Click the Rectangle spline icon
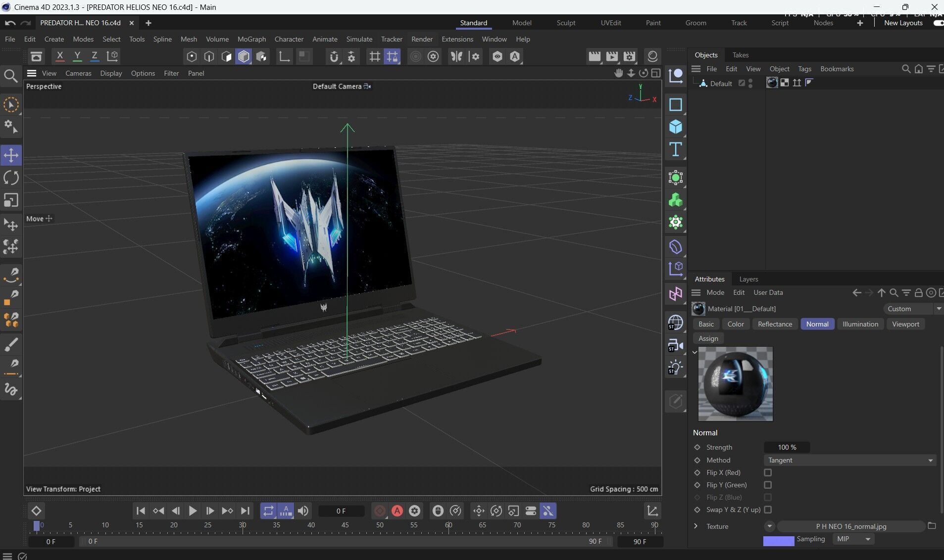The height and width of the screenshot is (560, 944). coord(676,105)
